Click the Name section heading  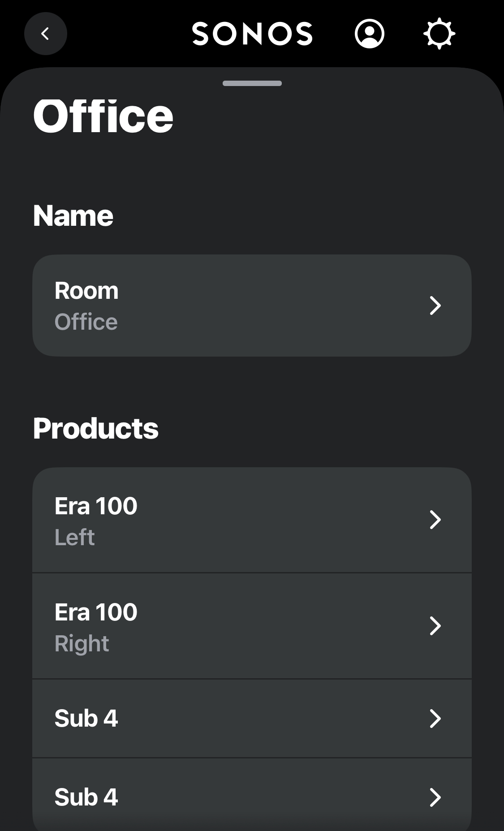click(x=73, y=216)
